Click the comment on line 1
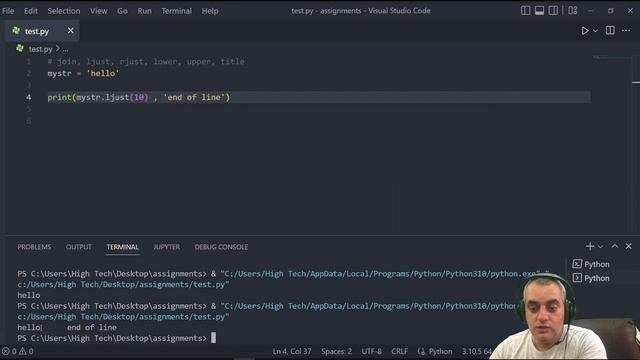 146,62
